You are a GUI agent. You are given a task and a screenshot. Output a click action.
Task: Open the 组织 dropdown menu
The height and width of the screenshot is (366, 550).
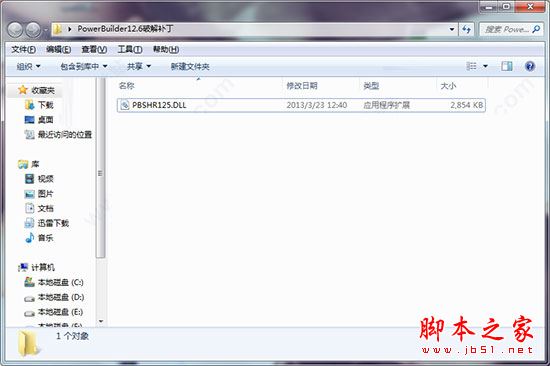tap(29, 66)
